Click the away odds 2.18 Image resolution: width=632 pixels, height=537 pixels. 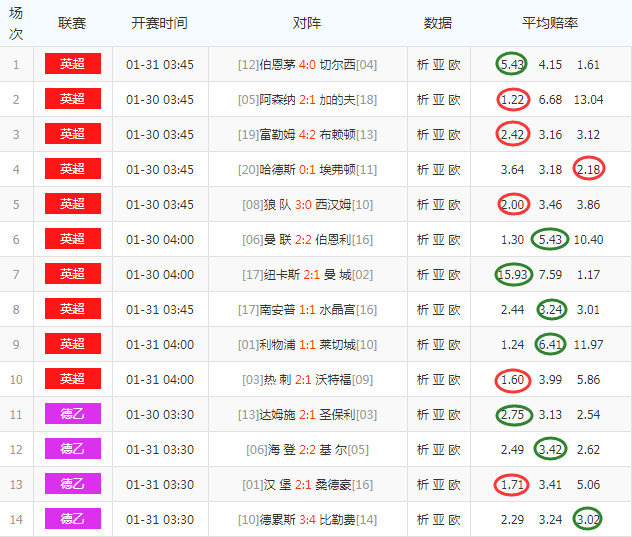(x=588, y=170)
